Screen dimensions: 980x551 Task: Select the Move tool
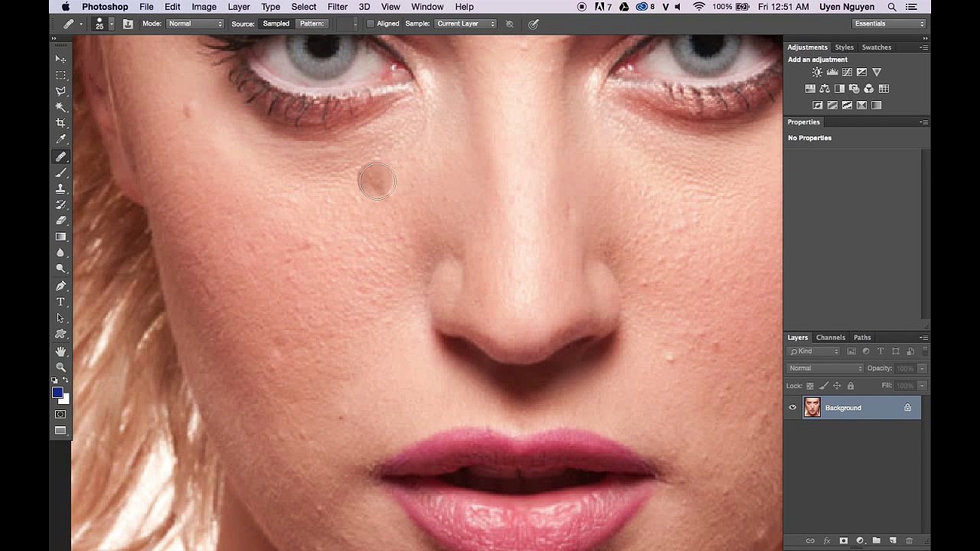click(x=60, y=59)
